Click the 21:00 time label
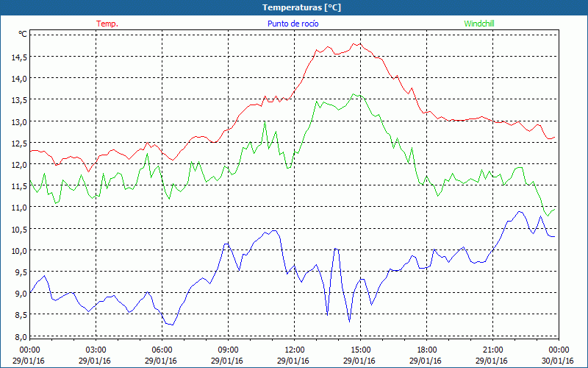 (x=492, y=350)
